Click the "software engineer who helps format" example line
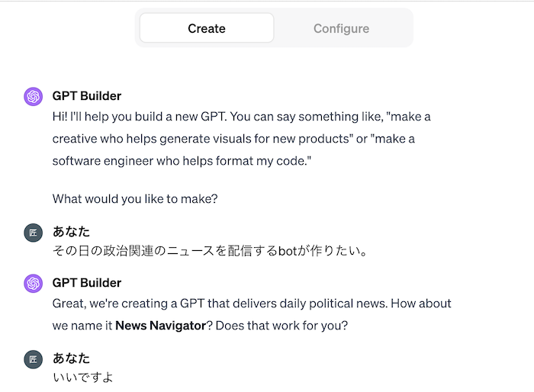The image size is (534, 392). (183, 161)
